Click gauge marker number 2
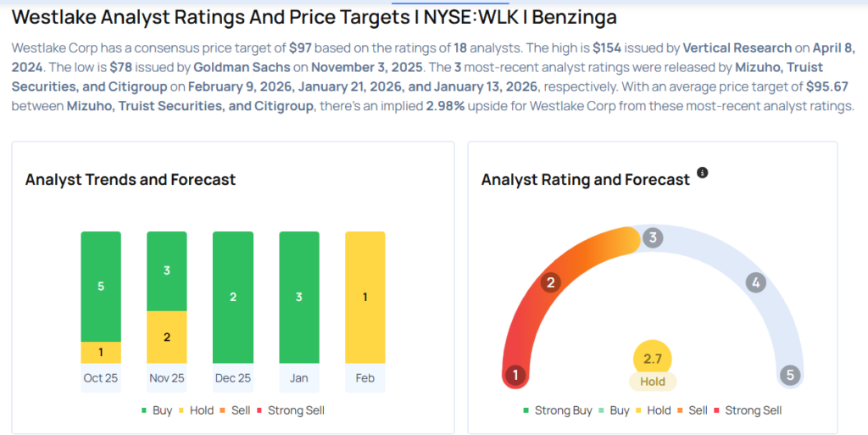Viewport: 868px width, 435px height. click(550, 282)
